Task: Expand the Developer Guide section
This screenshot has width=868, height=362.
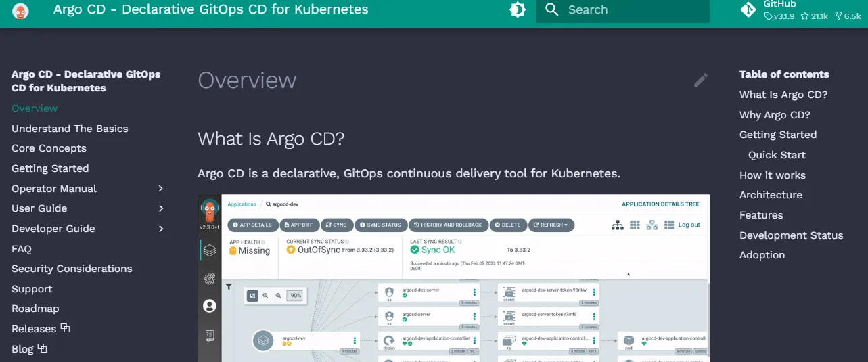Action: tap(161, 229)
